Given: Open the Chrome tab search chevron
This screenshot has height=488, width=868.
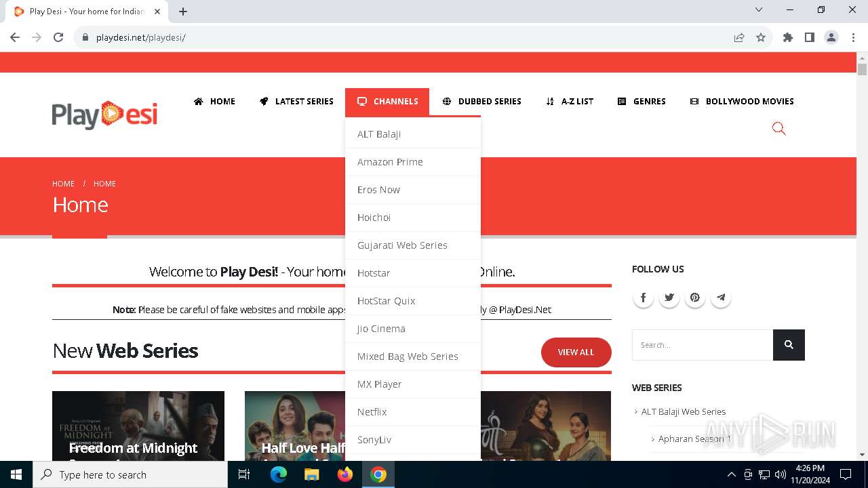Looking at the screenshot, I should pos(759,9).
